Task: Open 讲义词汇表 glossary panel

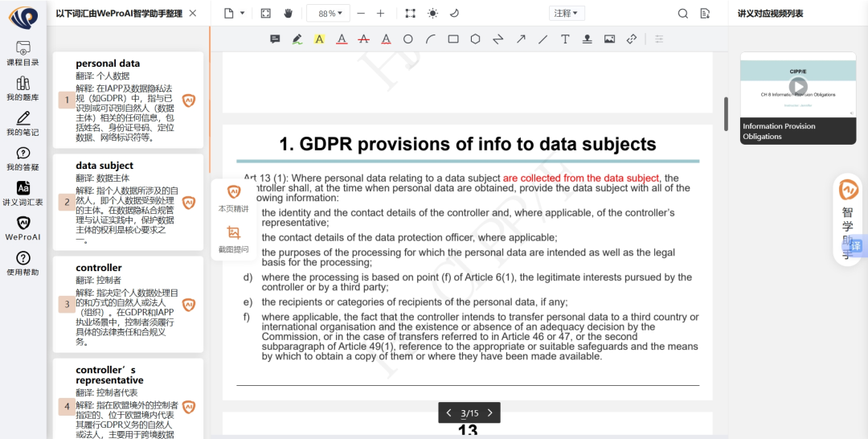Action: (23, 193)
